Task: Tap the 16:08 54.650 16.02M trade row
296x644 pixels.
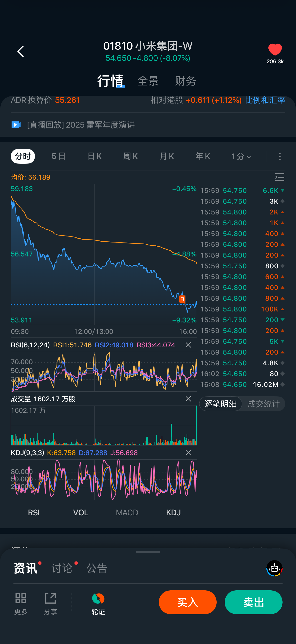Action: click(x=242, y=384)
